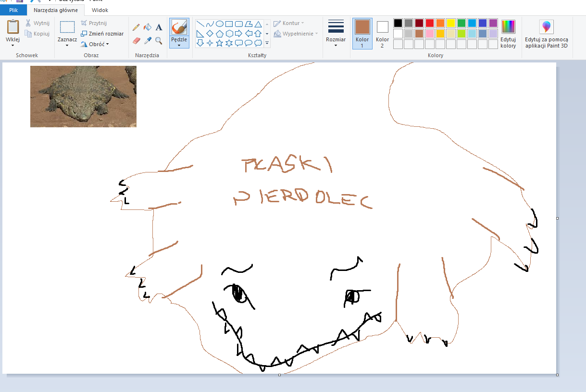
Task: Select the Eraser tool
Action: tap(136, 41)
